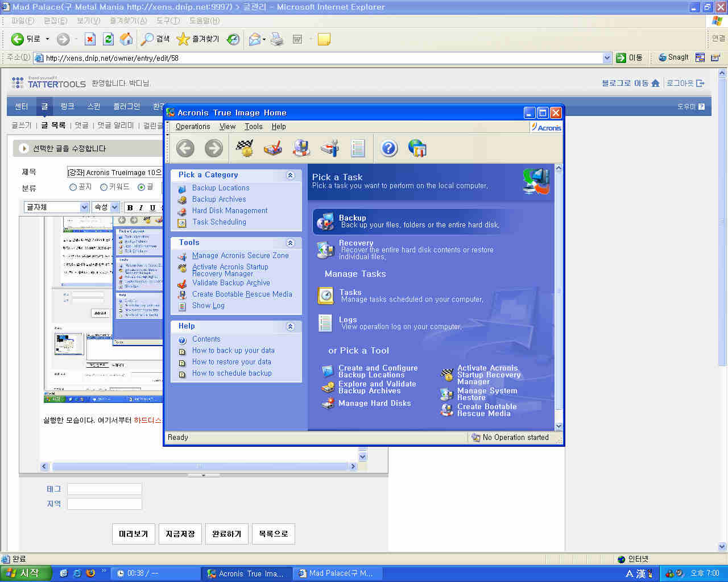Select the 키워드 radio button

(104, 187)
